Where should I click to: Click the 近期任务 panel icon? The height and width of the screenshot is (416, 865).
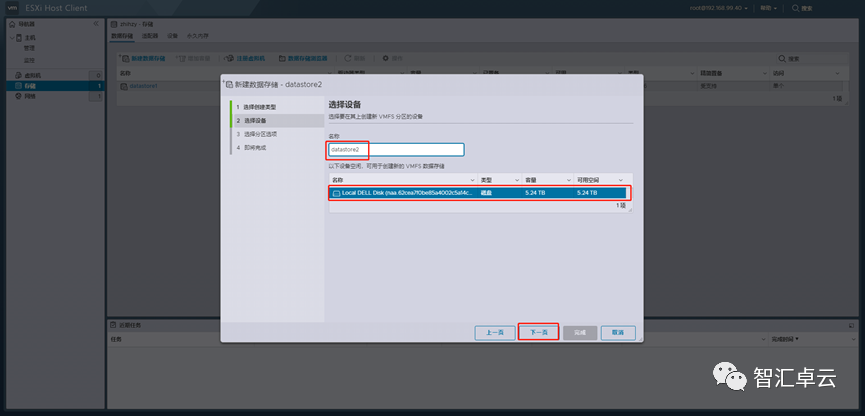coord(113,325)
